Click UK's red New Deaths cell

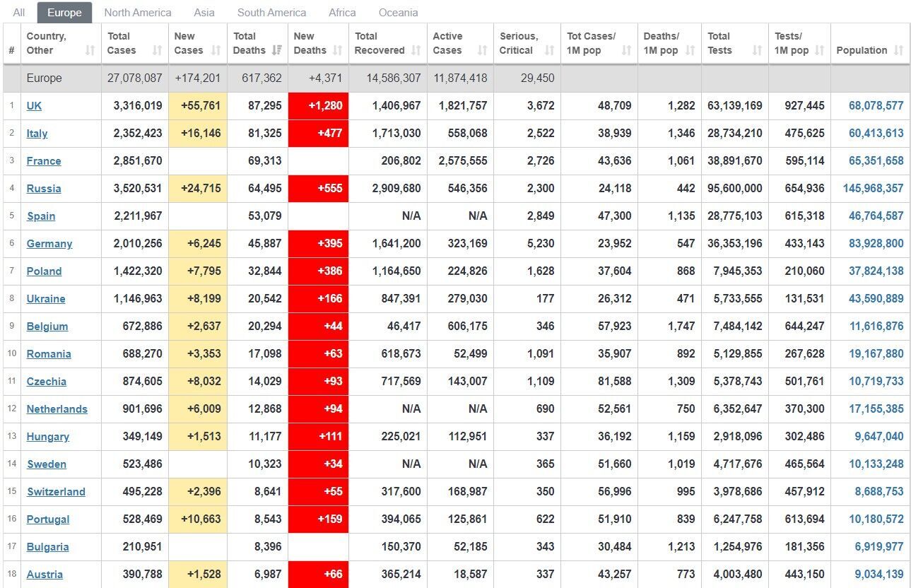click(319, 106)
